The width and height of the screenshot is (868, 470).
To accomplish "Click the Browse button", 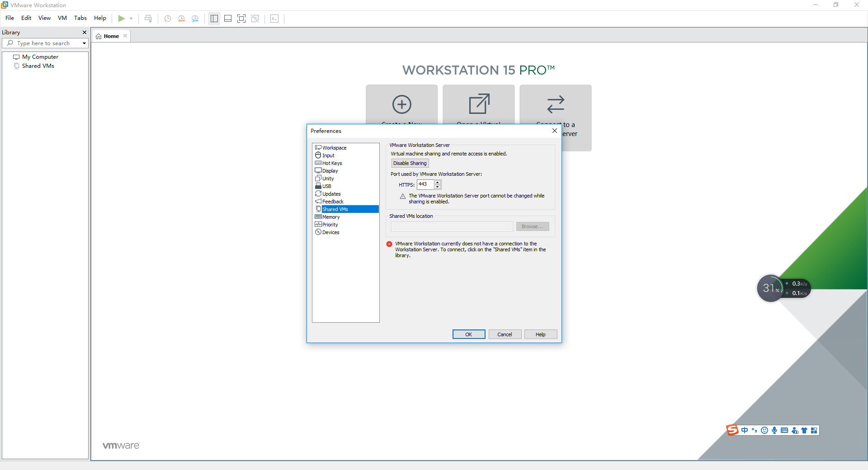I will (533, 226).
